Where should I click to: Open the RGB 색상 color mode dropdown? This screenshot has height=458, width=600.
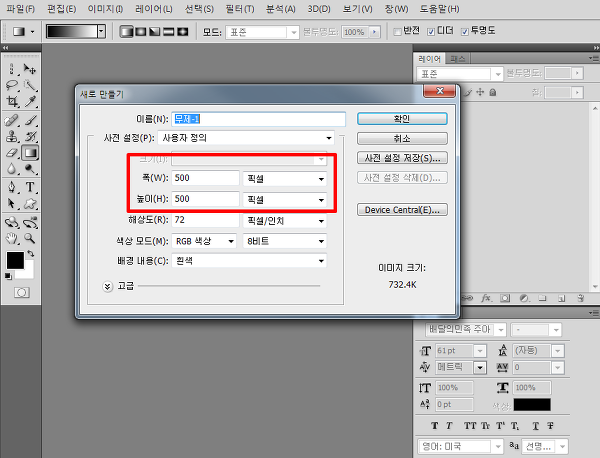(204, 241)
